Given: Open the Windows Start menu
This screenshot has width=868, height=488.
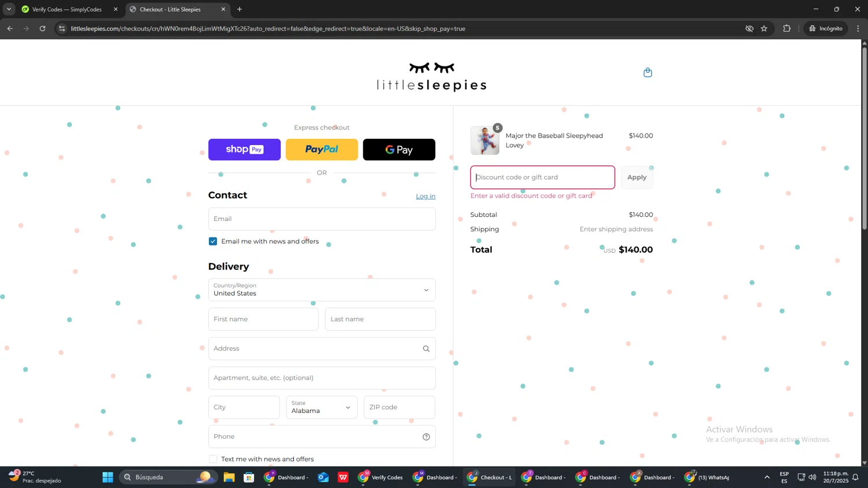Looking at the screenshot, I should [108, 477].
